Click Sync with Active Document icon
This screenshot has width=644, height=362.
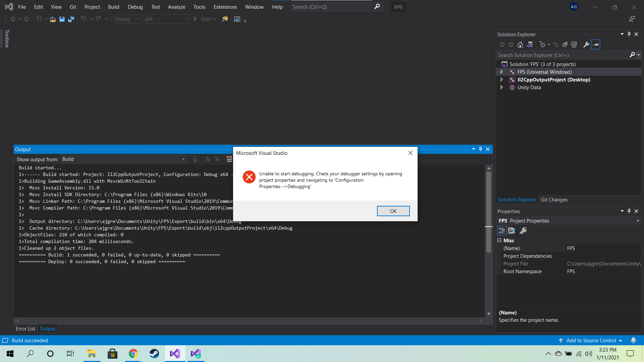coord(556,45)
